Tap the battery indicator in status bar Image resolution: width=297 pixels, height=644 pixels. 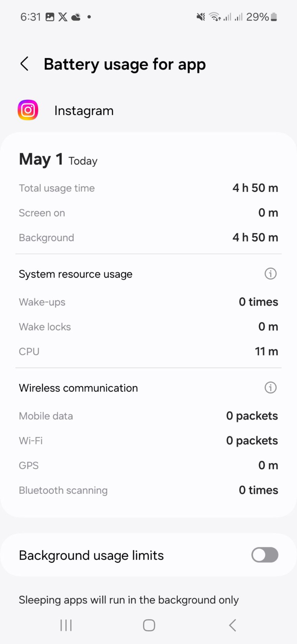click(274, 17)
